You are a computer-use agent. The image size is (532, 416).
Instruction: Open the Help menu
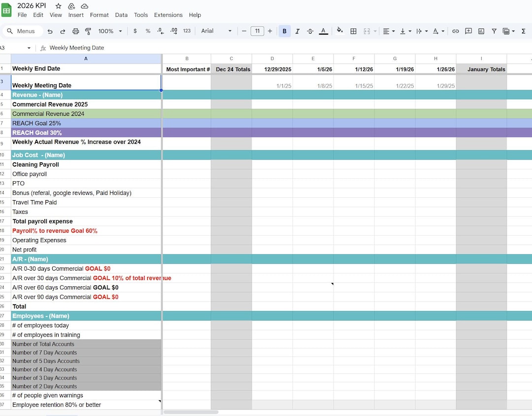pyautogui.click(x=195, y=15)
